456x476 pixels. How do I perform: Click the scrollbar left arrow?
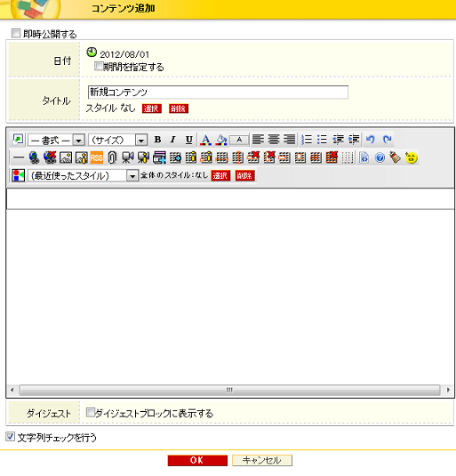(12, 390)
